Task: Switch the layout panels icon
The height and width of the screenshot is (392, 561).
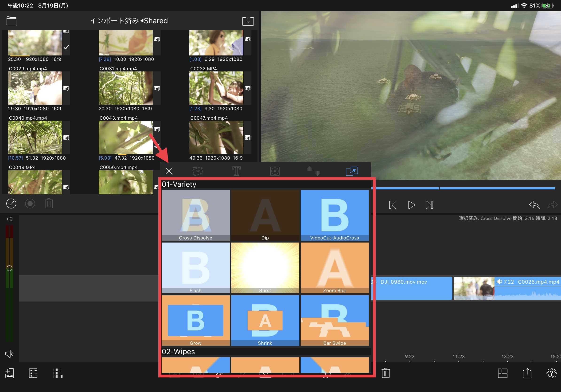Action: pyautogui.click(x=503, y=373)
